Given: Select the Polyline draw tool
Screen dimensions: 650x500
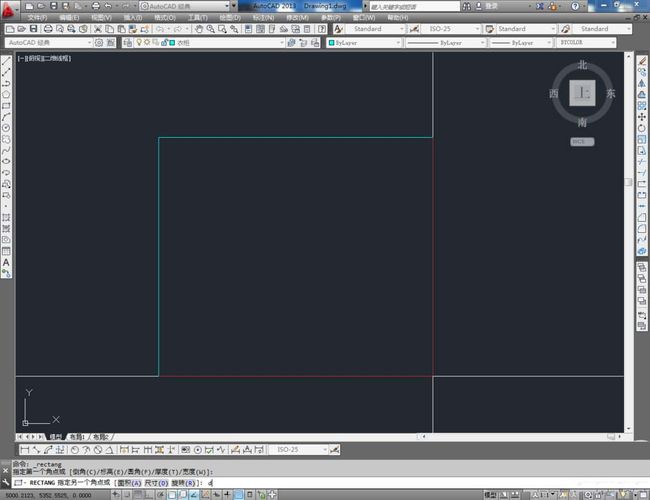Looking at the screenshot, I should 6,83.
